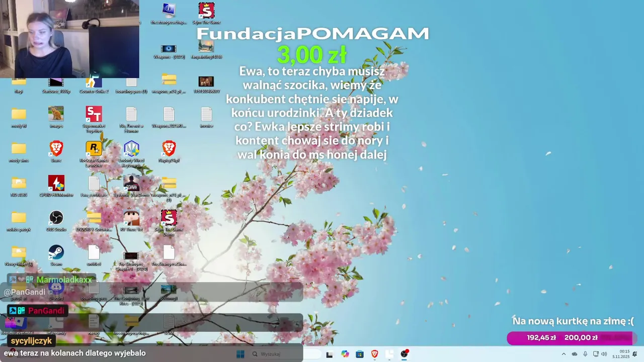
Task: Open the volume tray control
Action: click(x=604, y=354)
